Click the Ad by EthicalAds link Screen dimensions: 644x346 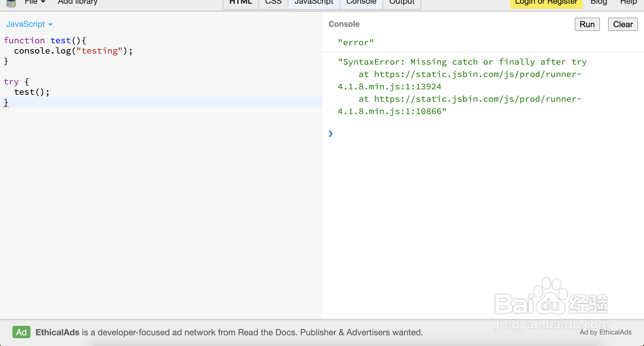pos(605,332)
